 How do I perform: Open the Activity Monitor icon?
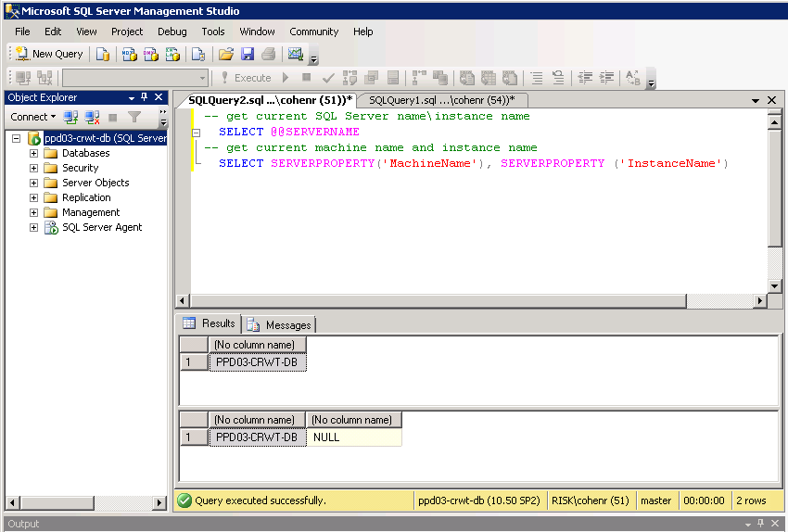pos(296,54)
